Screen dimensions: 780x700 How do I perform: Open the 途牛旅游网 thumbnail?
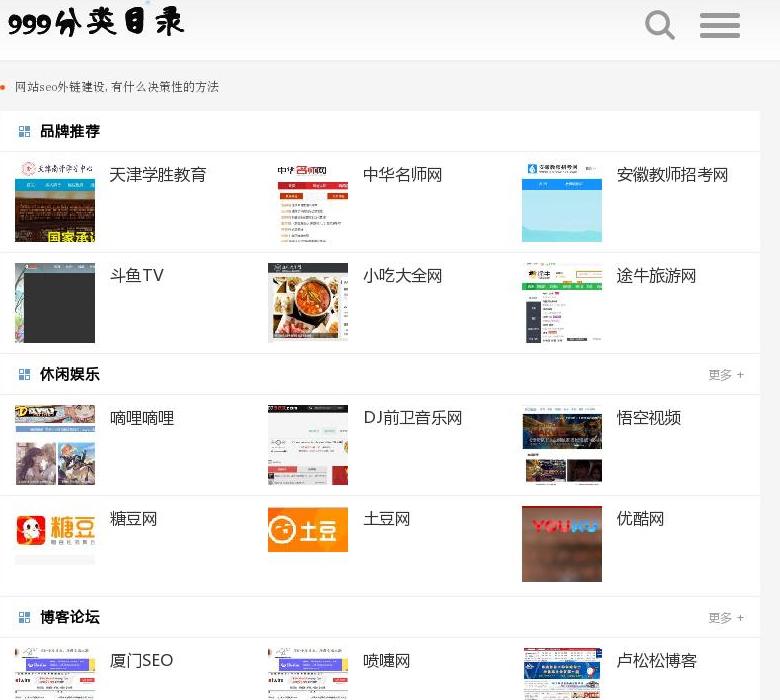(562, 302)
